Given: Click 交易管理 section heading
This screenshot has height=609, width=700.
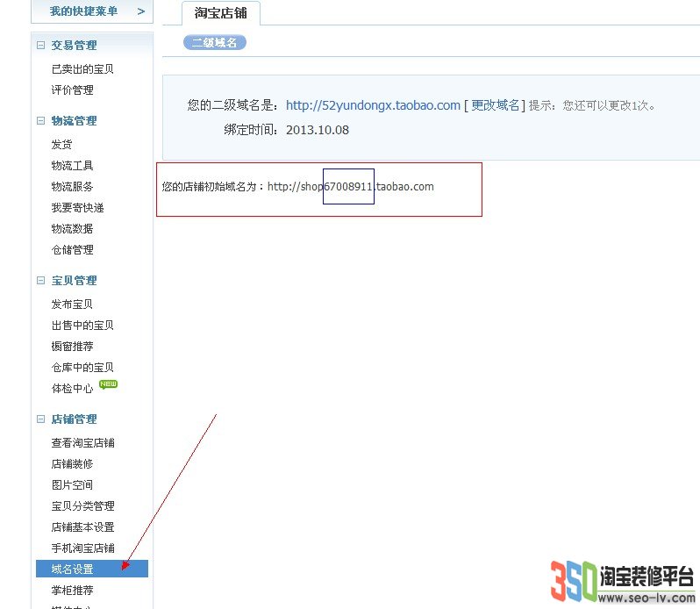Looking at the screenshot, I should click(74, 45).
